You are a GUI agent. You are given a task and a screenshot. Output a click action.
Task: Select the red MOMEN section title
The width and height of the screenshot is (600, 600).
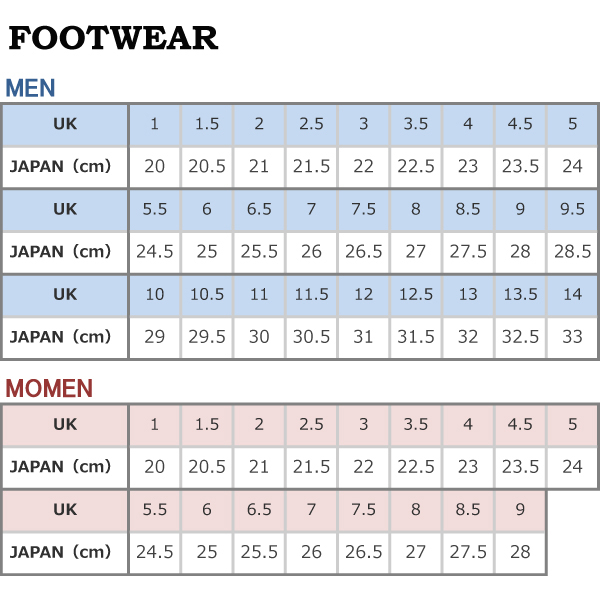click(49, 388)
